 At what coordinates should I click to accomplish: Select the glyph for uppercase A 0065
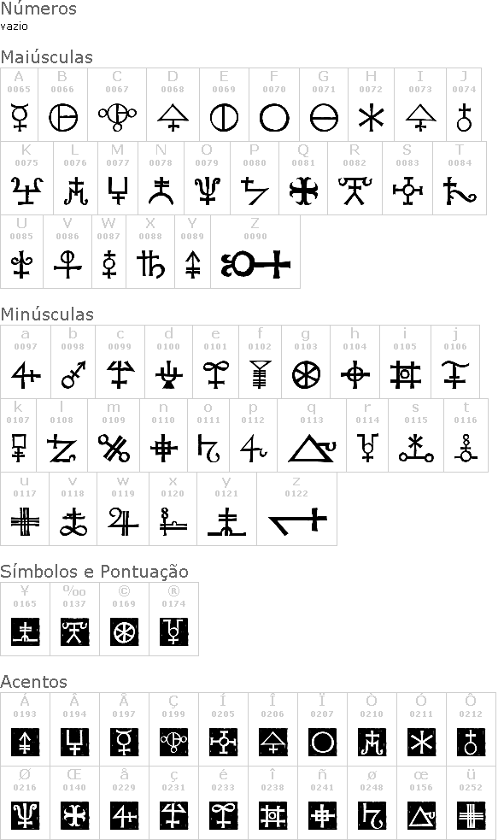click(20, 117)
